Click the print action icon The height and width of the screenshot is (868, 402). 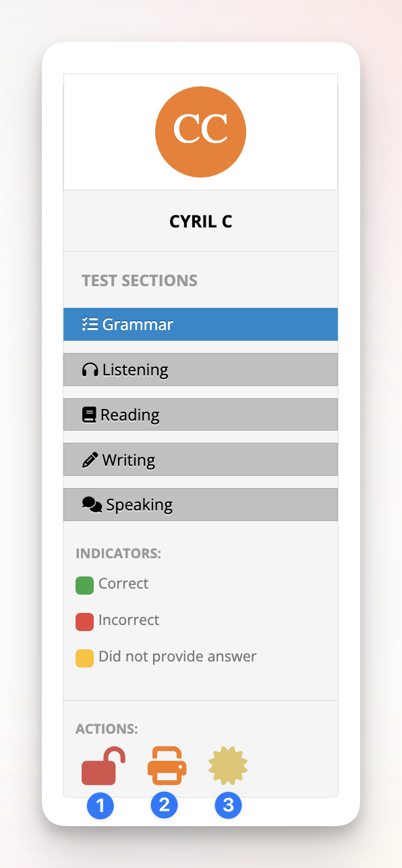(x=165, y=766)
